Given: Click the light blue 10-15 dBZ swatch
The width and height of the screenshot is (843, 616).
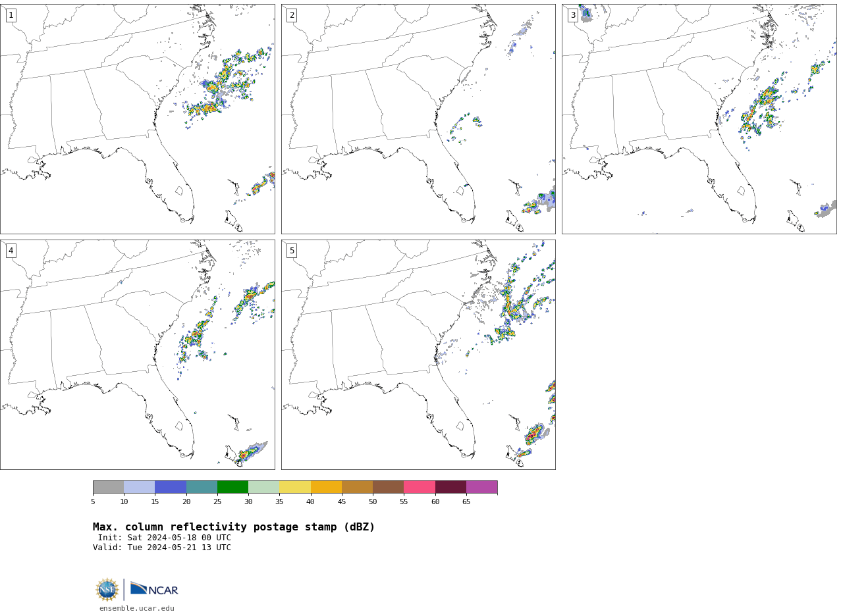Looking at the screenshot, I should (x=139, y=487).
